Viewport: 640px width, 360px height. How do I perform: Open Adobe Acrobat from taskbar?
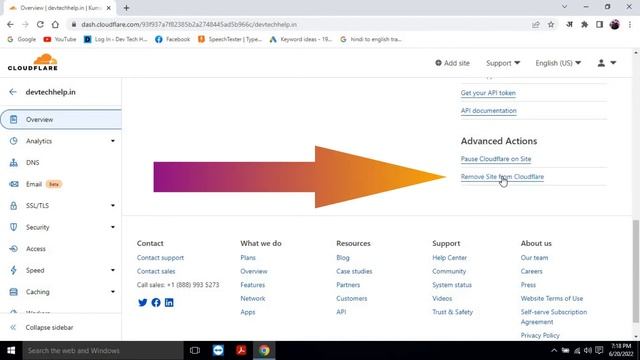tap(241, 350)
